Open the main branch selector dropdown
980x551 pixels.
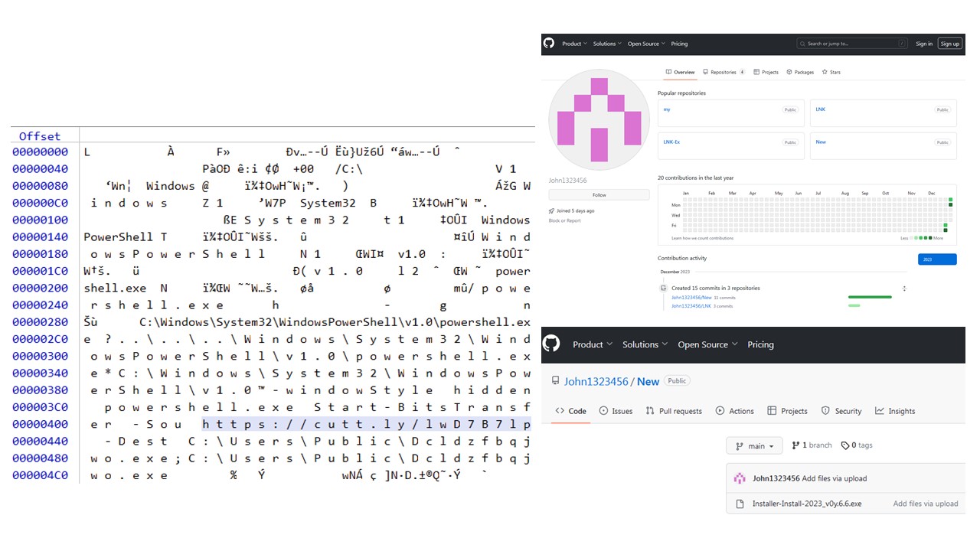point(753,445)
